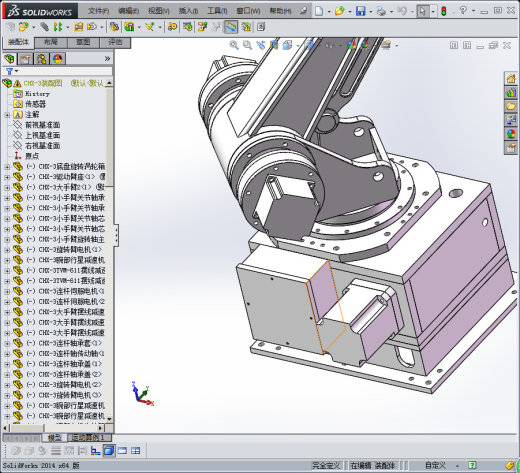Click the appearance color ball in view toolbar
The image size is (520, 473).
tap(351, 45)
